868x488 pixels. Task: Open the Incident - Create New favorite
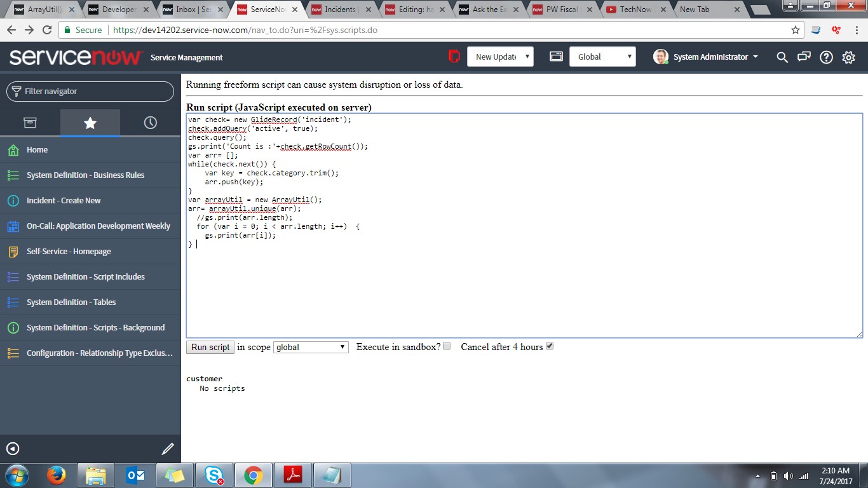coord(90,201)
